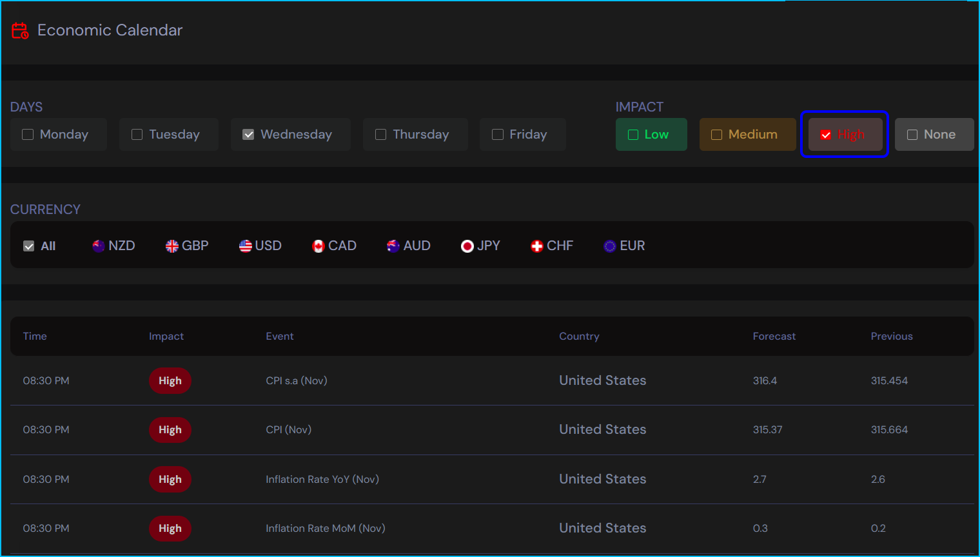Screen dimensions: 980x557
Task: Select the AUD currency label
Action: click(x=417, y=246)
